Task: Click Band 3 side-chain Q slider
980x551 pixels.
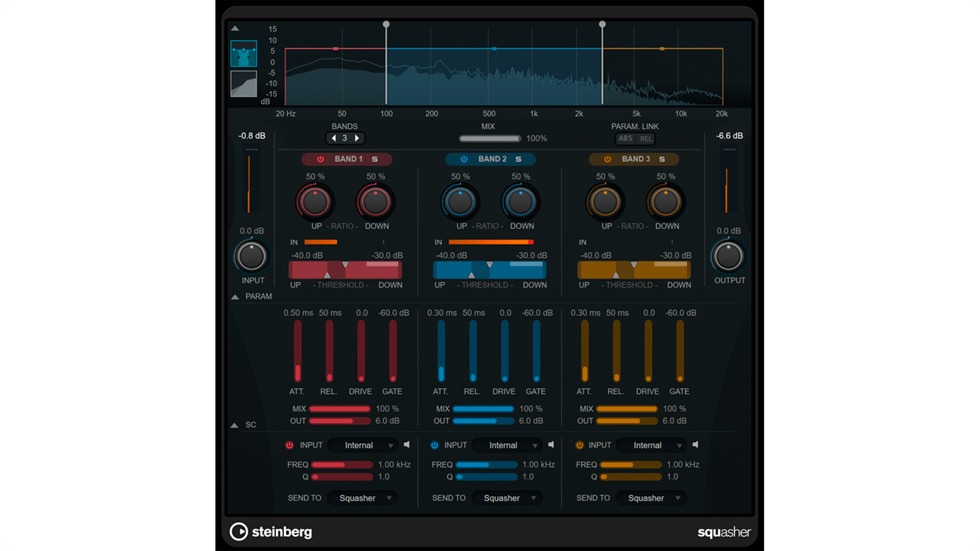Action: tap(631, 477)
